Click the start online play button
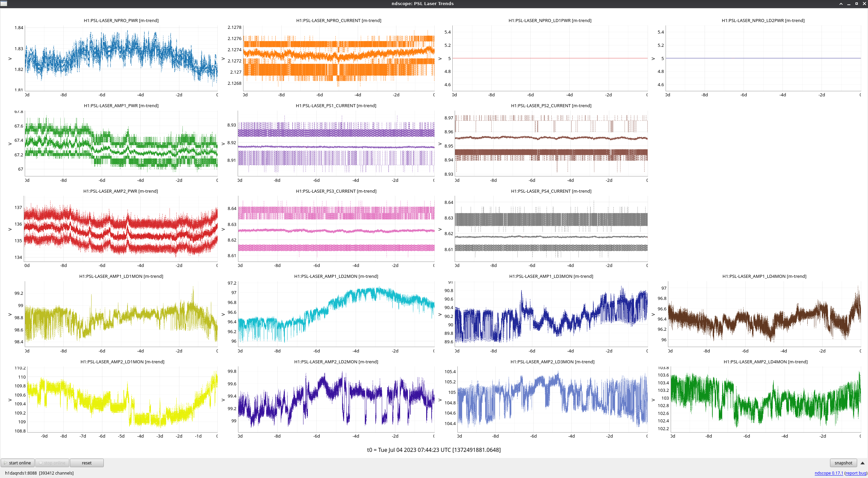This screenshot has width=868, height=478. 18,463
